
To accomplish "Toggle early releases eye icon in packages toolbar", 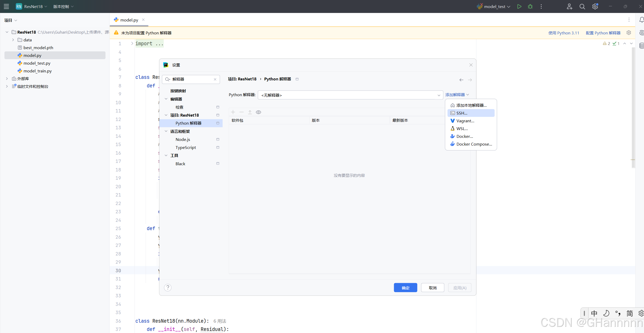I will point(258,112).
